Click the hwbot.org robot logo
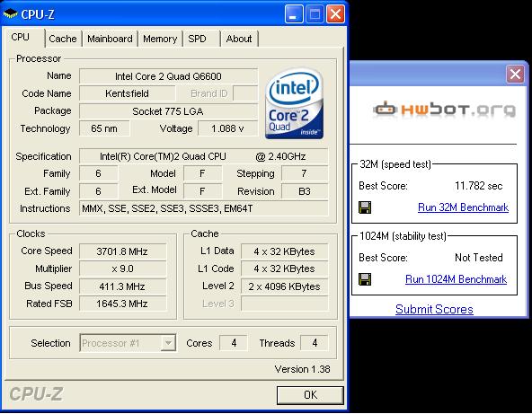 (444, 110)
